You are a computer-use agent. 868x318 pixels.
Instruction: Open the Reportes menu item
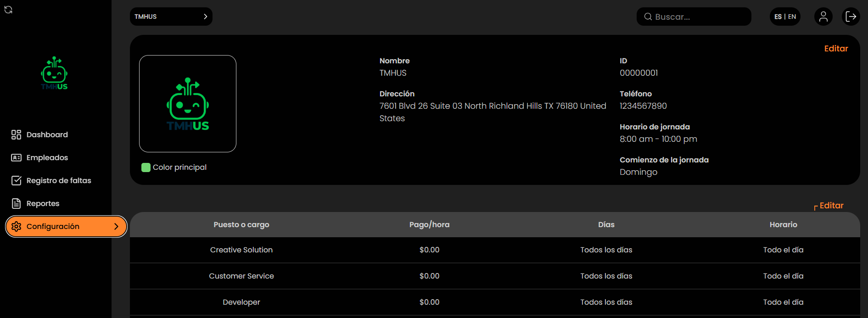[x=43, y=203]
